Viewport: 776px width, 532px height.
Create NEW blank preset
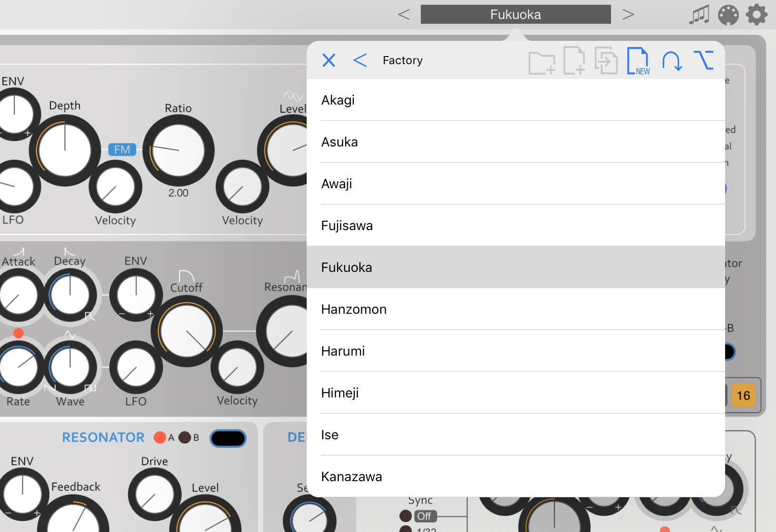(638, 60)
